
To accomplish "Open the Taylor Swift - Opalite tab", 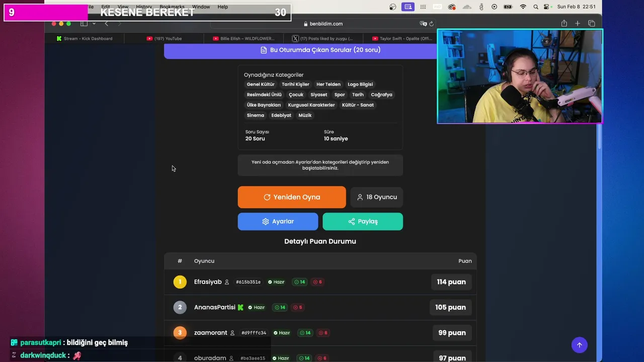I will click(x=402, y=38).
